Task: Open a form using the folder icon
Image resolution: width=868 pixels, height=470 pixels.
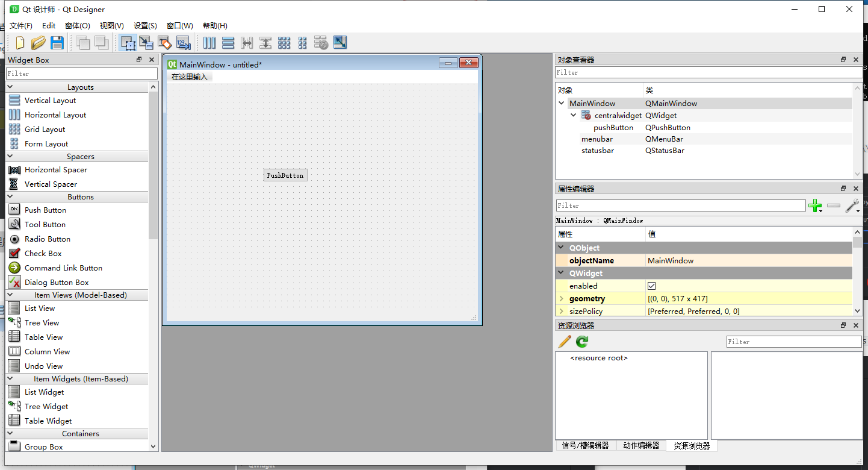Action: click(39, 43)
